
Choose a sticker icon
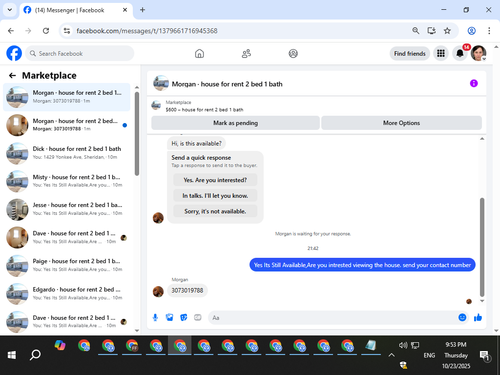(184, 318)
